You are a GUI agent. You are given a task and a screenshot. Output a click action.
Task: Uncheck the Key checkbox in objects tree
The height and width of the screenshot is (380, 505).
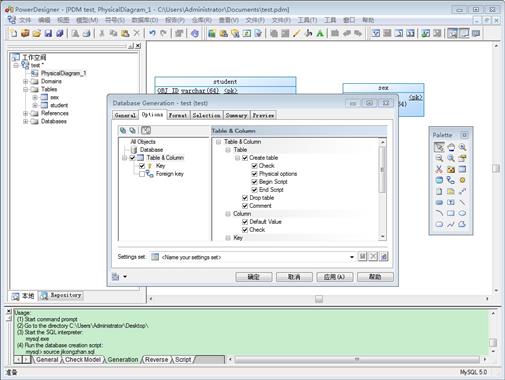click(142, 166)
